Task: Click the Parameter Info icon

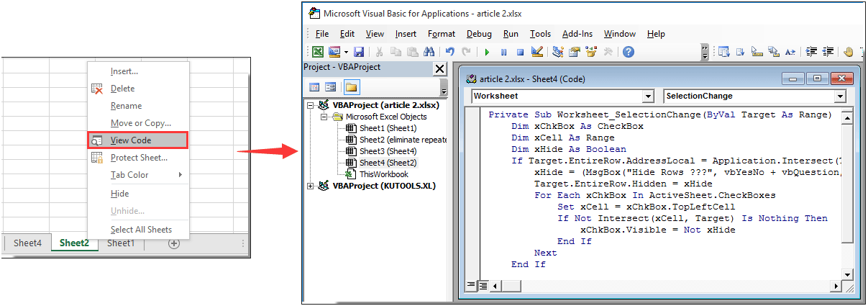Action: click(x=773, y=52)
